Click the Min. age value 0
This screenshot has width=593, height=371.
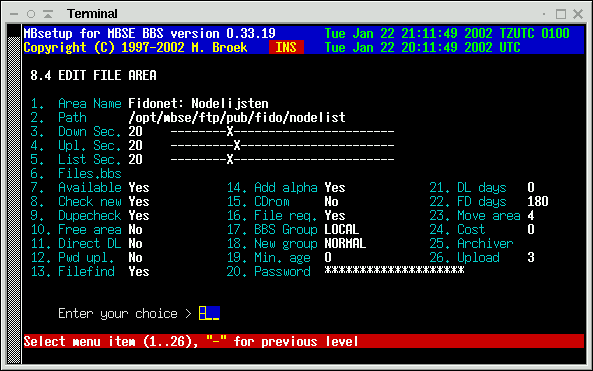tap(328, 258)
